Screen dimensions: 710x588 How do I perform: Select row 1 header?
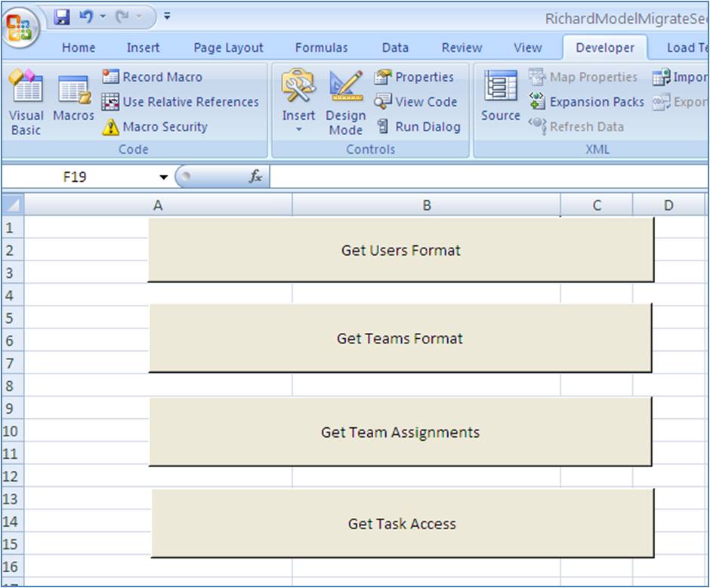pyautogui.click(x=13, y=227)
